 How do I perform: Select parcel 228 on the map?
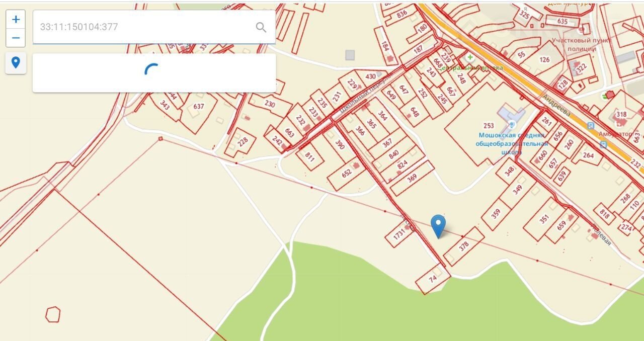click(243, 142)
